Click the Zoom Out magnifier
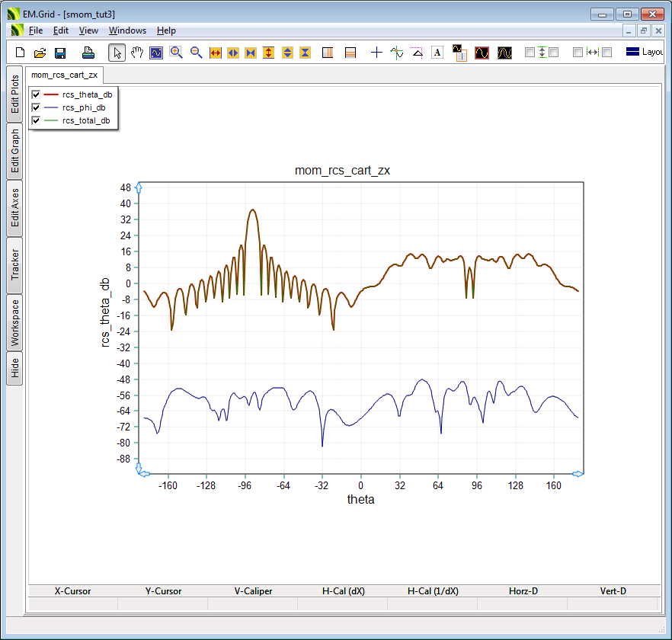This screenshot has width=672, height=640. coord(196,53)
